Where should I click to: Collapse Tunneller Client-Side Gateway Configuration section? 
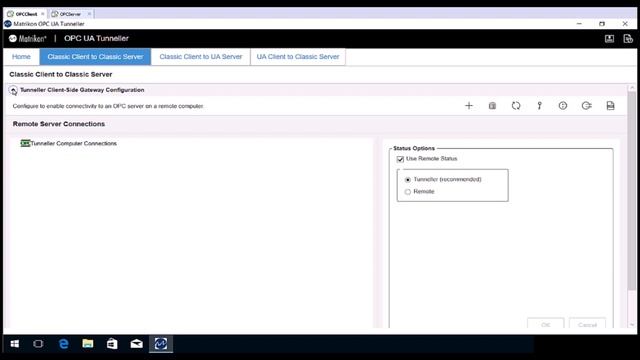point(13,90)
